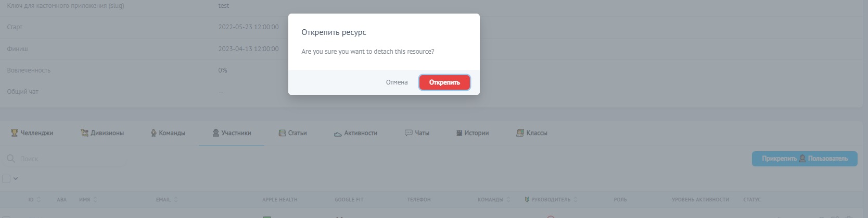Sort table by Имя column

point(88,200)
